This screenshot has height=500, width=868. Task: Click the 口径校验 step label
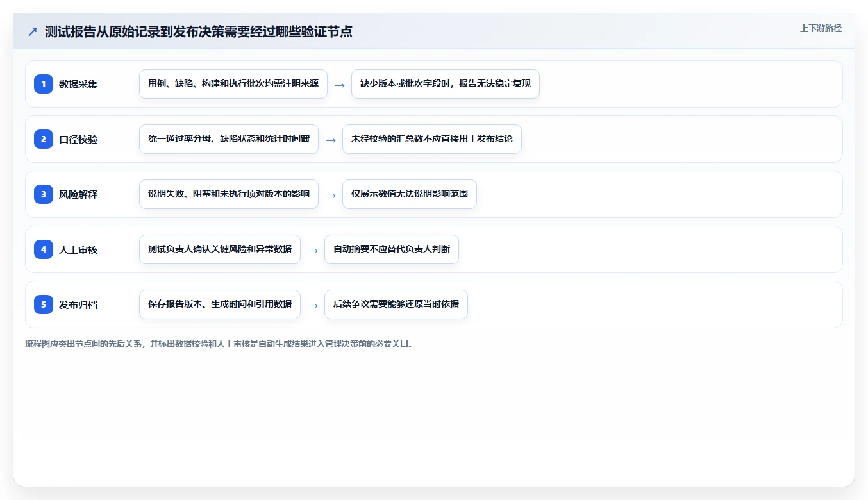point(78,139)
